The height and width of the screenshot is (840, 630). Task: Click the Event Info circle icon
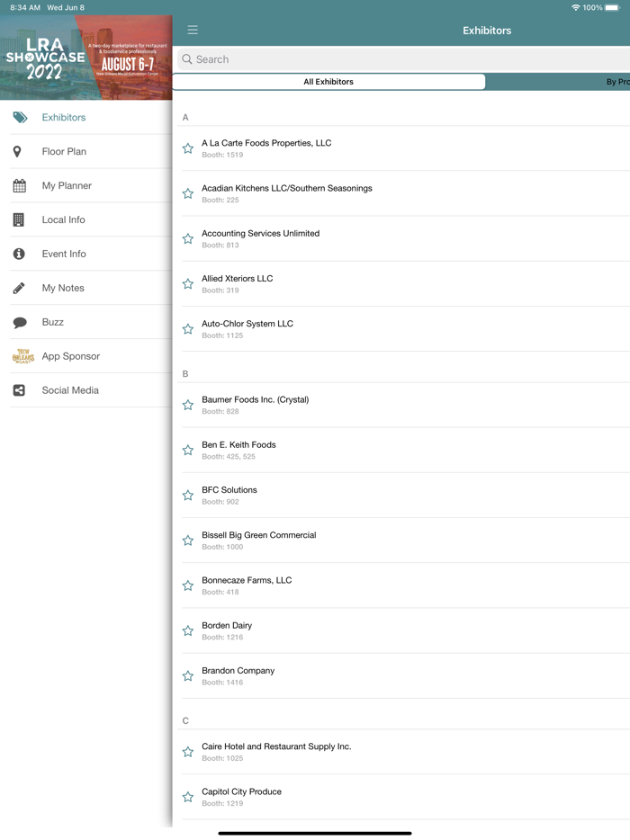click(19, 255)
